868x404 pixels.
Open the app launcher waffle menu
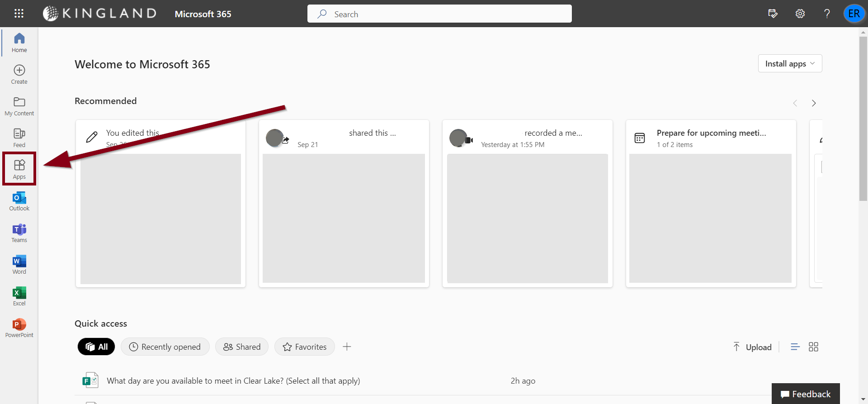pos(19,14)
